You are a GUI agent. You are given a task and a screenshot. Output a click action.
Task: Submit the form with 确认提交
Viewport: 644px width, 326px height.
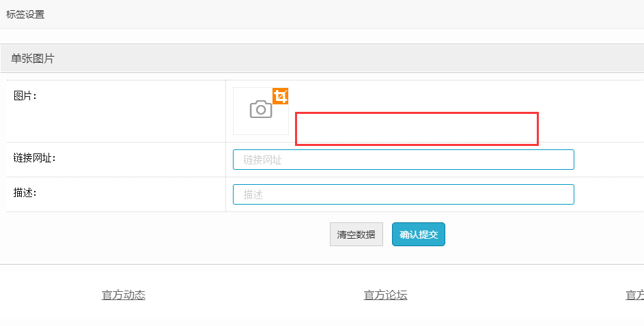click(x=418, y=234)
